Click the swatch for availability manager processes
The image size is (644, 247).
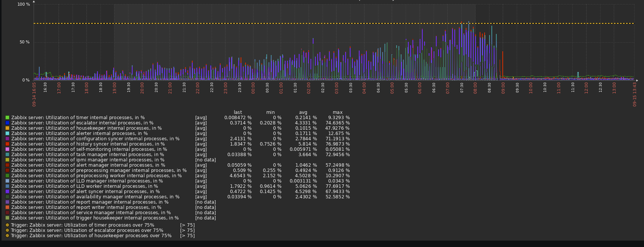point(8,197)
